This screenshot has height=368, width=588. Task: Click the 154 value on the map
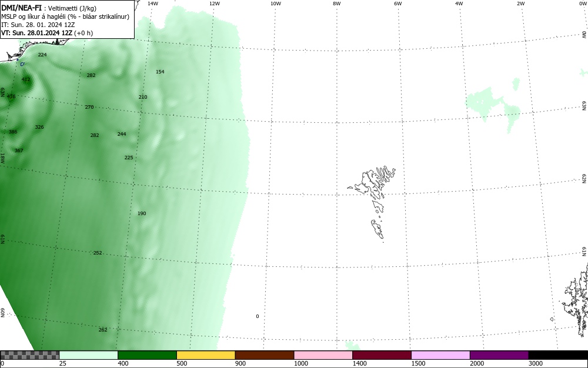[160, 72]
